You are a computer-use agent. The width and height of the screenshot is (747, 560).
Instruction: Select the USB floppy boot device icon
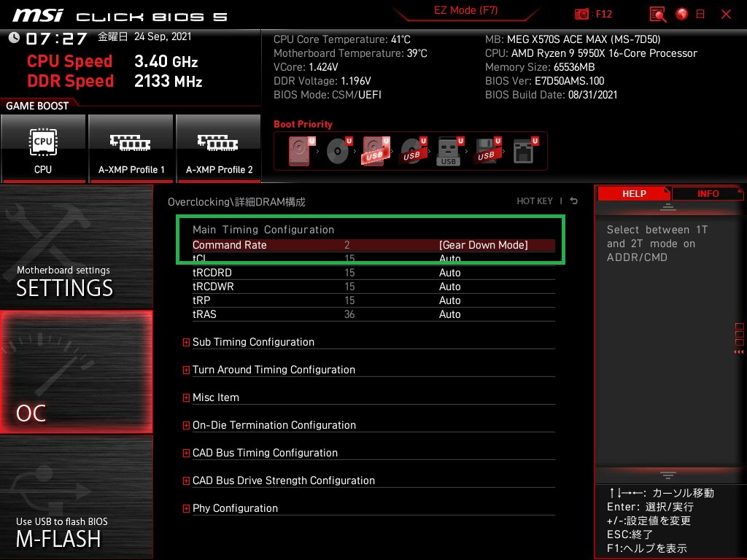point(487,151)
